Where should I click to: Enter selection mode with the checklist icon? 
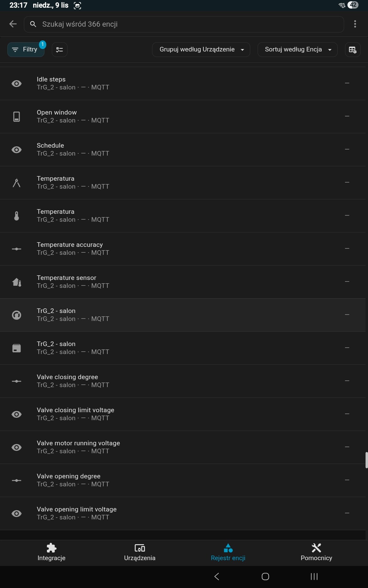pyautogui.click(x=59, y=50)
